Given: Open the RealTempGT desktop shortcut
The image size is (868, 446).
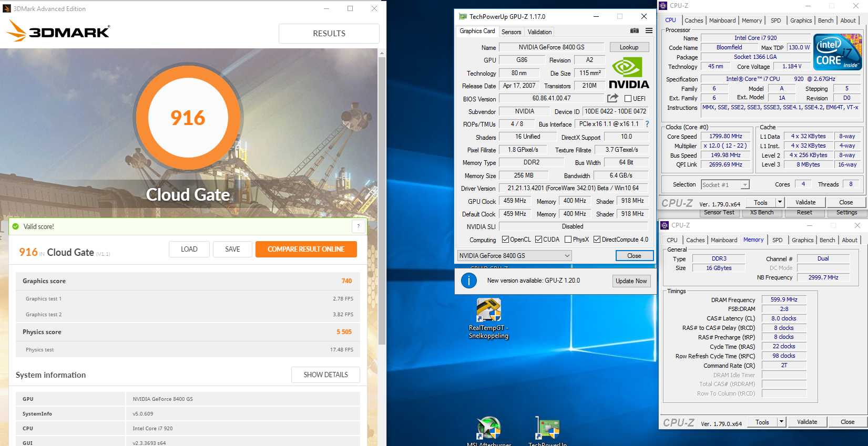Looking at the screenshot, I should click(489, 318).
